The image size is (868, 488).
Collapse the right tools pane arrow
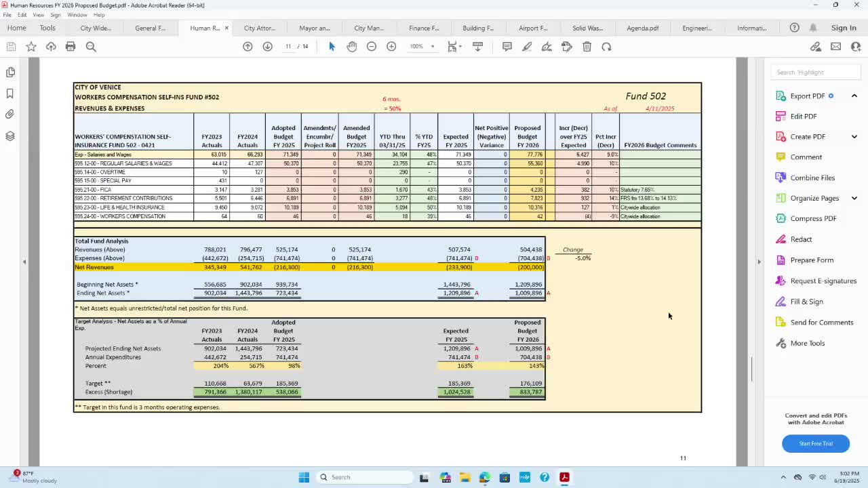click(x=759, y=262)
